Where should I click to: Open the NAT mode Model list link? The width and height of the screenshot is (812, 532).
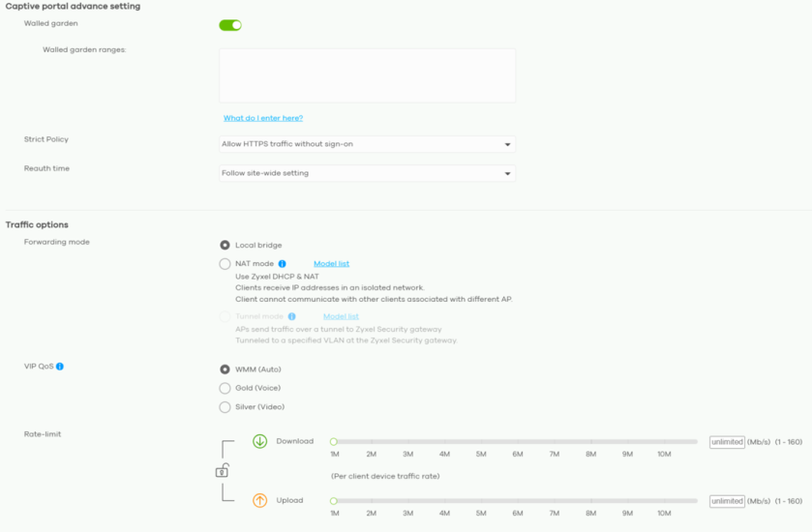tap(331, 264)
